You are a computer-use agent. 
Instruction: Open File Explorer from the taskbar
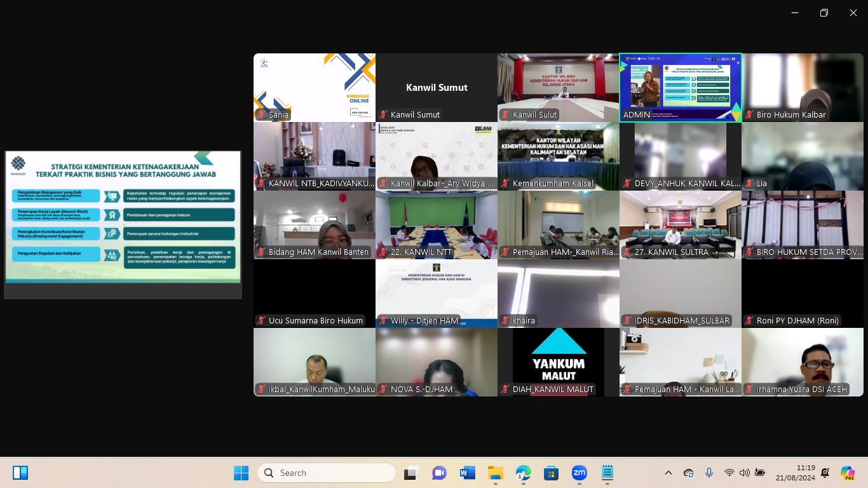(495, 473)
